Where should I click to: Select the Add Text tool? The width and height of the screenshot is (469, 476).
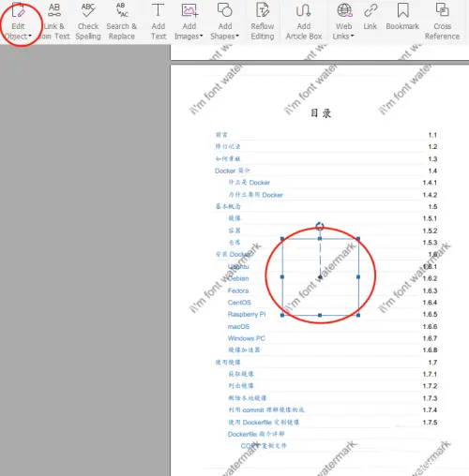(x=159, y=22)
